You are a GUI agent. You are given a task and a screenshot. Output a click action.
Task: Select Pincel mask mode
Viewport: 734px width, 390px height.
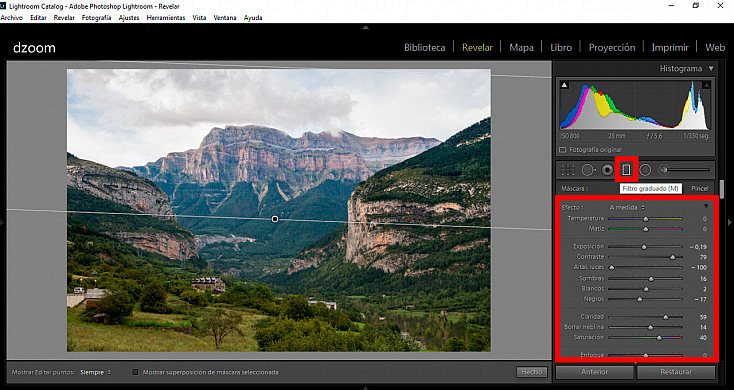point(700,188)
